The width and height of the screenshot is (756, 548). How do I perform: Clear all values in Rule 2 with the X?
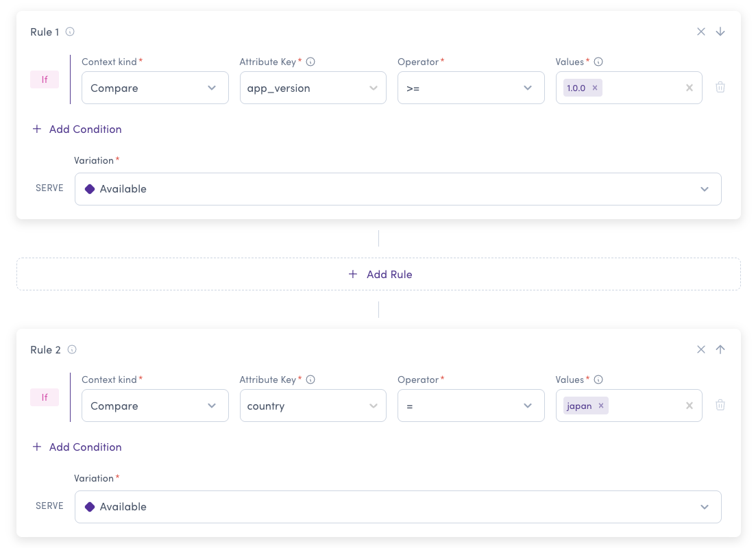click(689, 406)
